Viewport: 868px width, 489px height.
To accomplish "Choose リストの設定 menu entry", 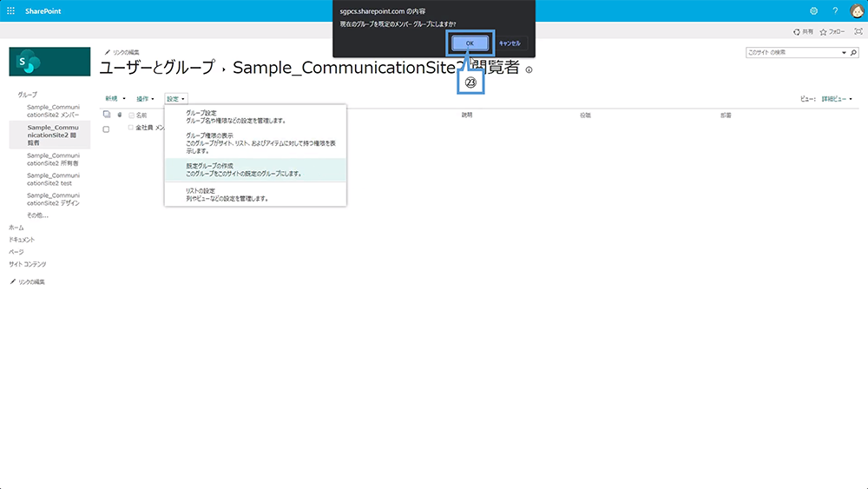I will click(255, 195).
